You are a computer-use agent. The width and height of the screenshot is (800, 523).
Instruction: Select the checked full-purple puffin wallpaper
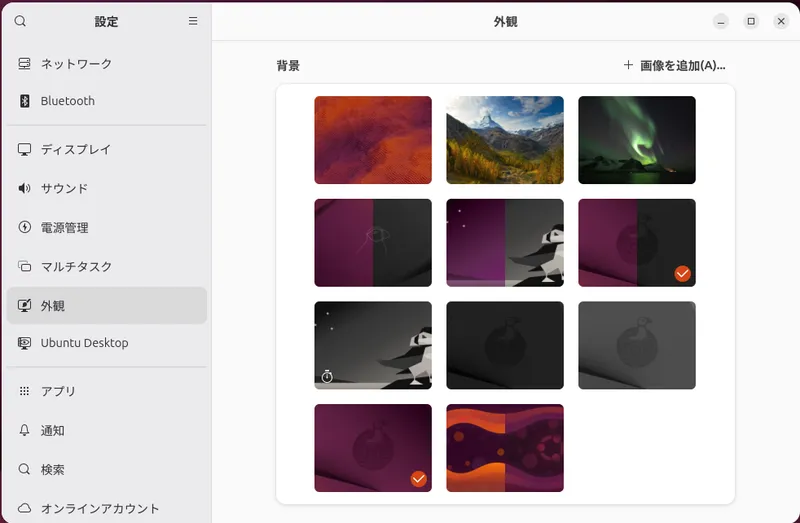(x=373, y=448)
